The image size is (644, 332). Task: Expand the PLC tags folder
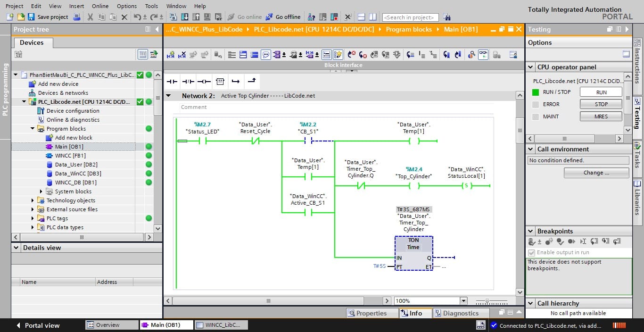33,218
